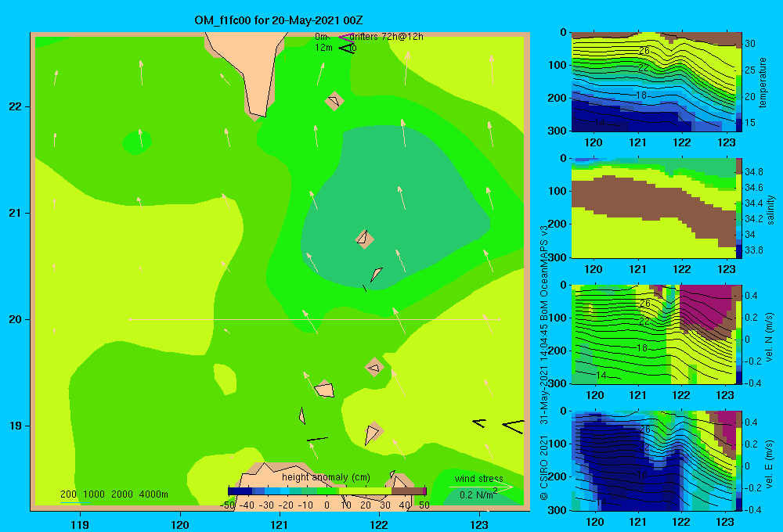Click the 14 isotherm label in temperature panel
The height and width of the screenshot is (532, 783).
pos(600,122)
